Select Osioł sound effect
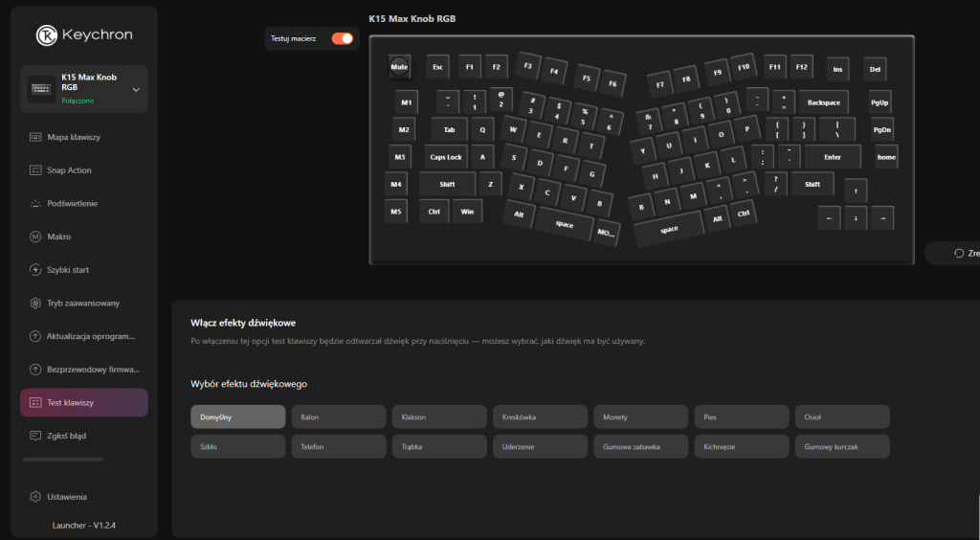980x540 pixels. (842, 416)
